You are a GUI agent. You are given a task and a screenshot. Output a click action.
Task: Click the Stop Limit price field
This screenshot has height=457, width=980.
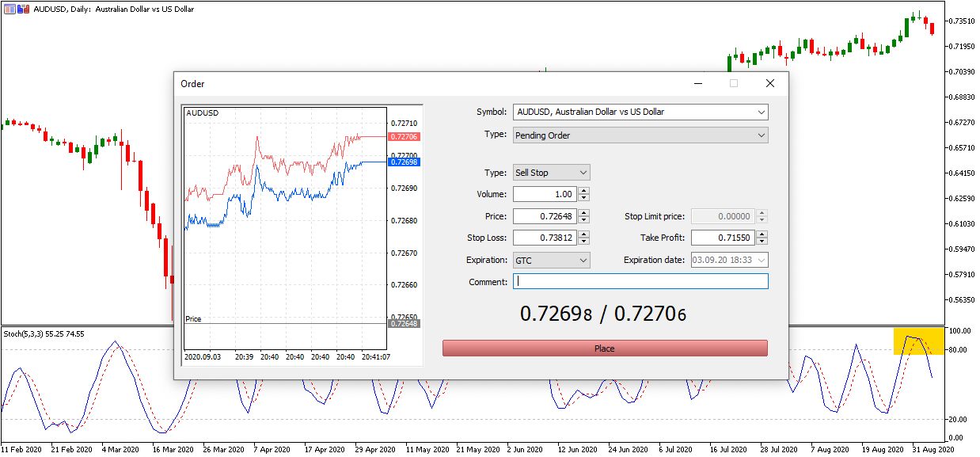(724, 216)
